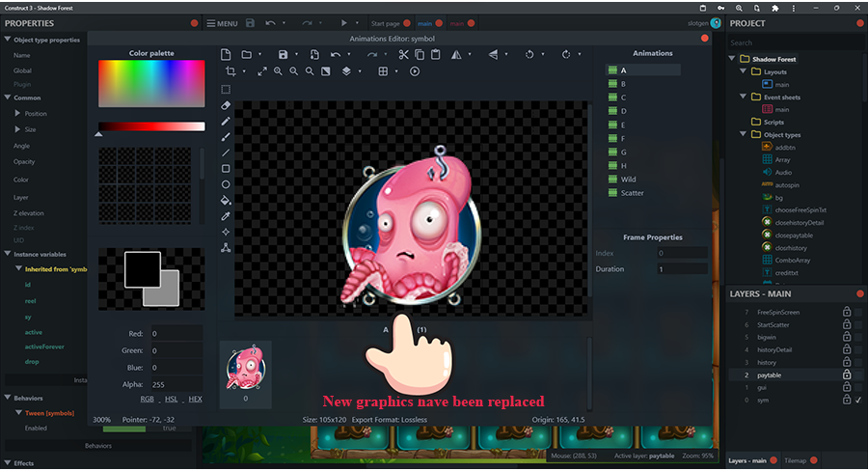Pick a hue from the rainbow palette
This screenshot has width=868, height=471.
[x=151, y=83]
